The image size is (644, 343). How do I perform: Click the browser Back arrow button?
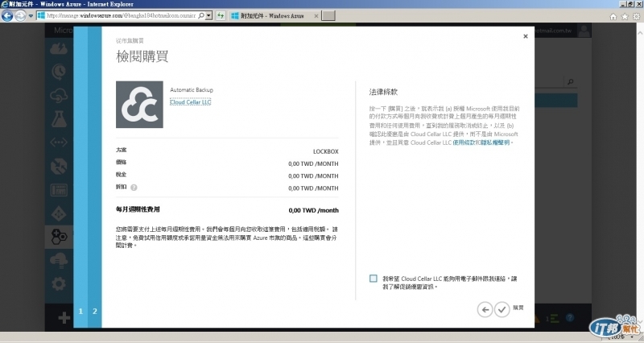pyautogui.click(x=7, y=16)
